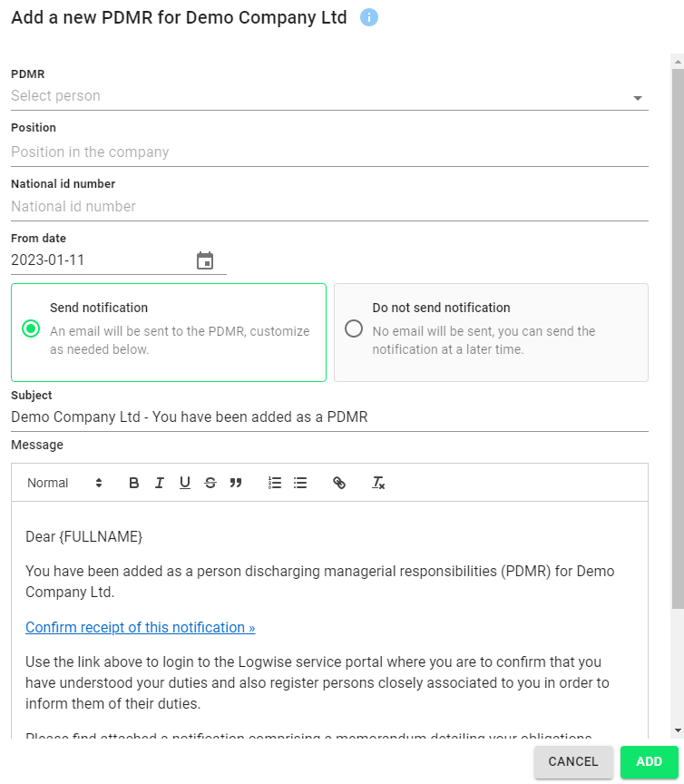Screen dimensions: 684x784
Task: Apply blockquote formatting in message editor
Action: pyautogui.click(x=236, y=483)
